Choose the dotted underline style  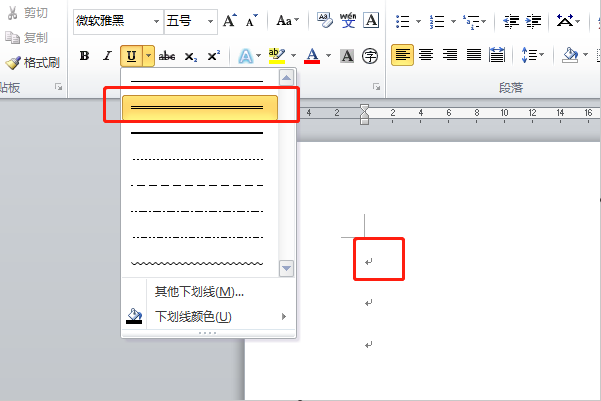point(197,159)
